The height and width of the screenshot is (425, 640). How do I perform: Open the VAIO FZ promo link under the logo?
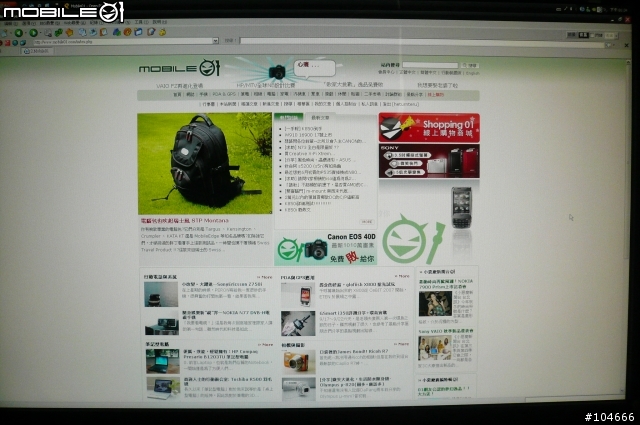point(180,86)
